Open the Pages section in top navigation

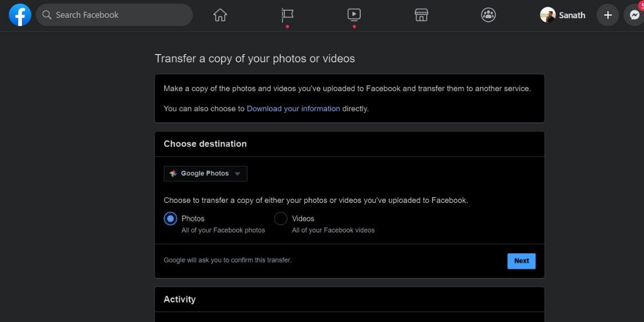click(x=287, y=14)
